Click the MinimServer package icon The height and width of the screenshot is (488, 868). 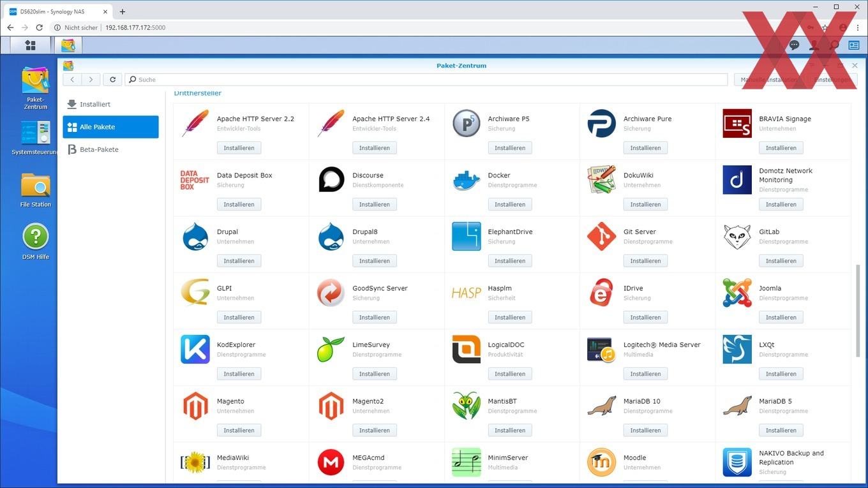[x=467, y=462]
